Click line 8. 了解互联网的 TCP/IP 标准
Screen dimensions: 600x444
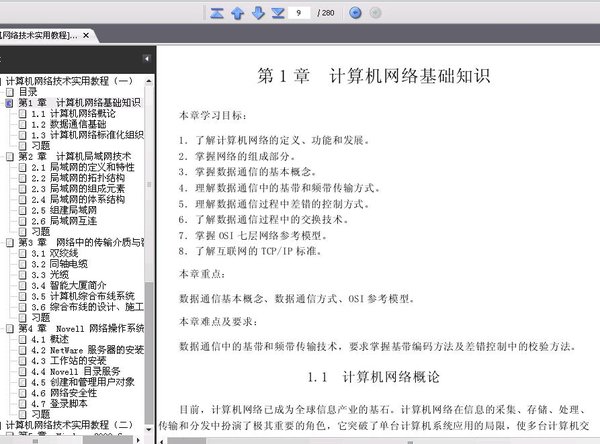[x=250, y=251]
